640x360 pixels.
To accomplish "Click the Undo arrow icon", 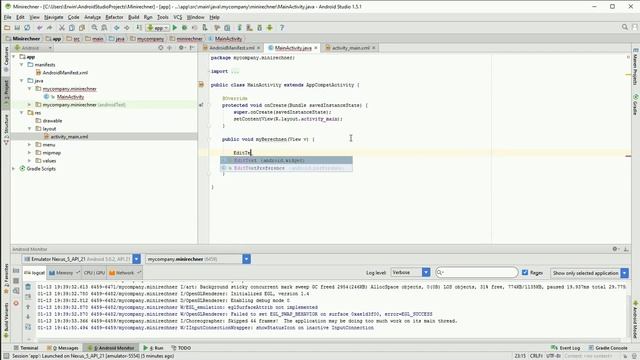I will 40,28.
